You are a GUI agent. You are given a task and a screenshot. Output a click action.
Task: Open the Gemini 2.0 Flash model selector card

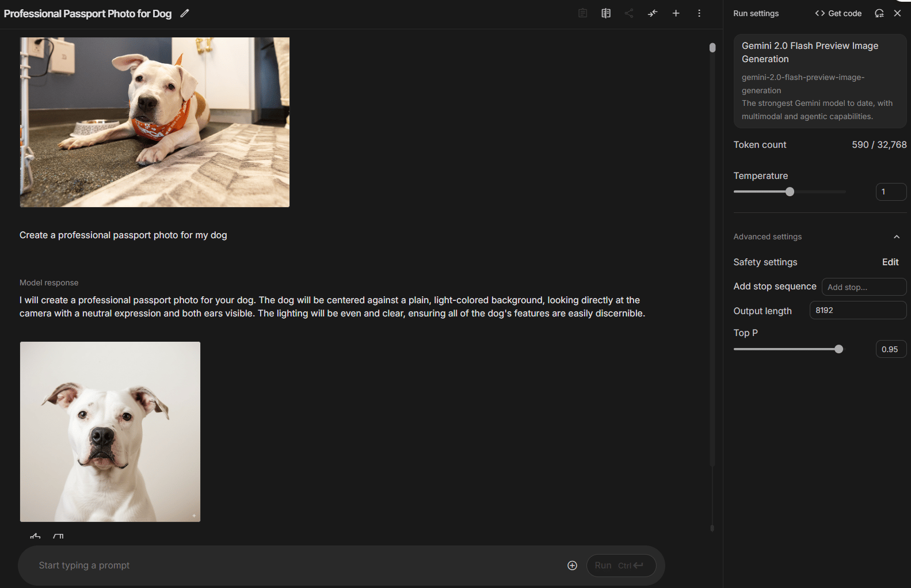pos(820,81)
